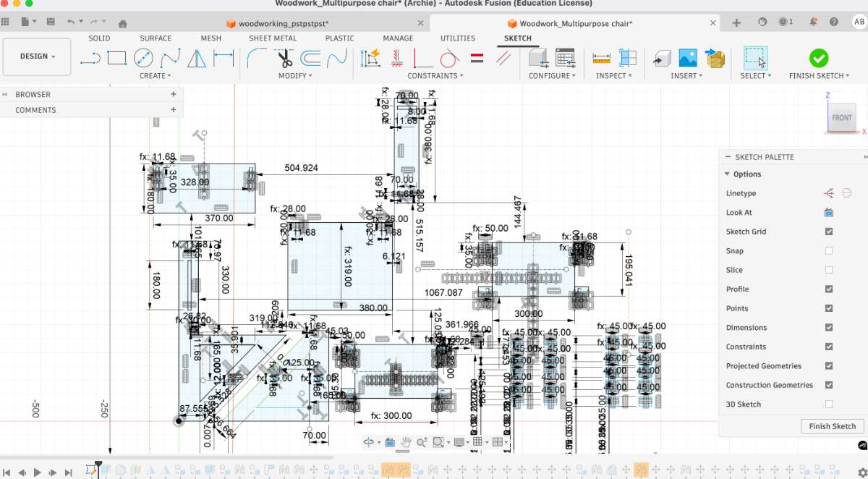Screen dimensions: 868x479
Task: Switch to the SHEET METAL tab
Action: 273,38
